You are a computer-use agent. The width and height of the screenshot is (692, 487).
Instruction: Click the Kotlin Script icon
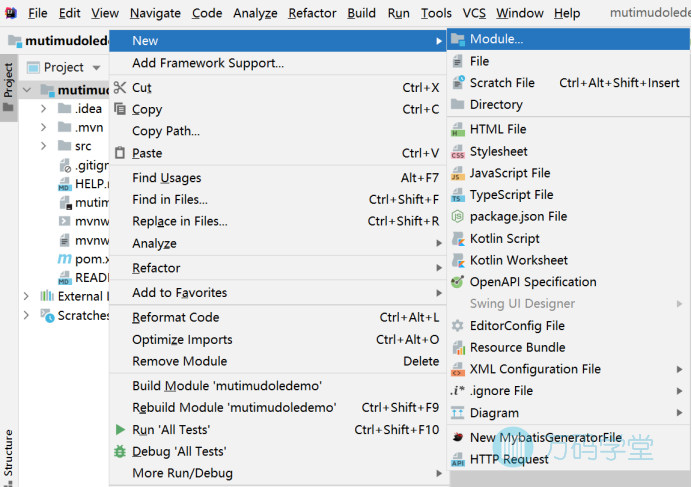(x=458, y=238)
